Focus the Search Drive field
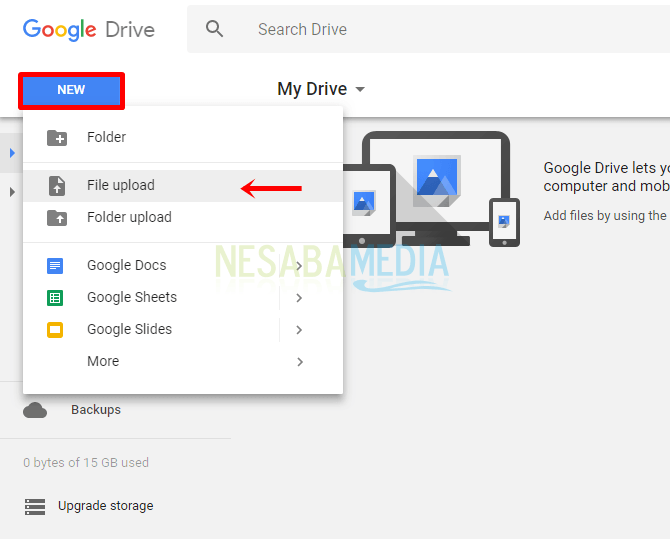This screenshot has height=539, width=670. 429,29
